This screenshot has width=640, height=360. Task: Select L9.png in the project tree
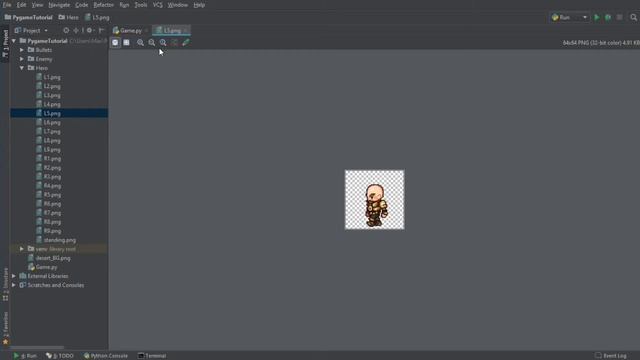point(52,149)
